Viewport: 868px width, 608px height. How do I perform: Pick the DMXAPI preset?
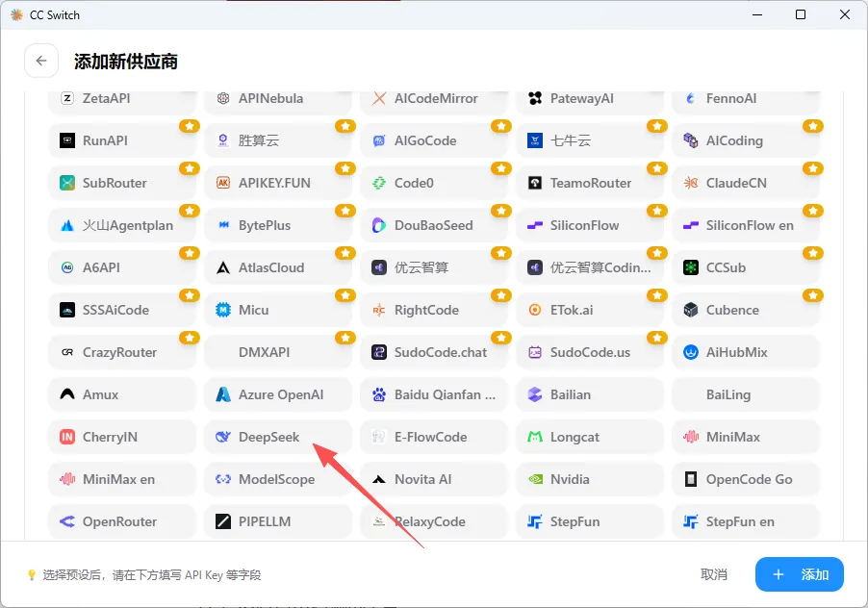click(278, 352)
